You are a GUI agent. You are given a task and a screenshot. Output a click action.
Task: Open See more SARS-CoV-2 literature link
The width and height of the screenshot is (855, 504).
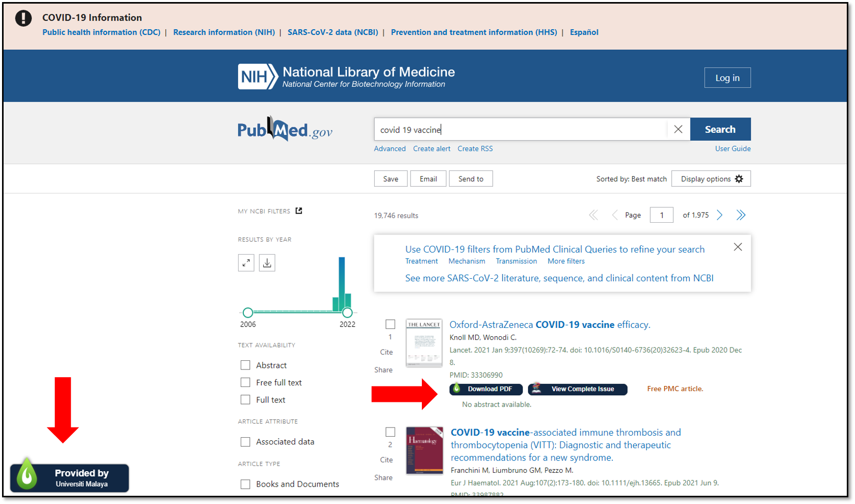point(559,278)
